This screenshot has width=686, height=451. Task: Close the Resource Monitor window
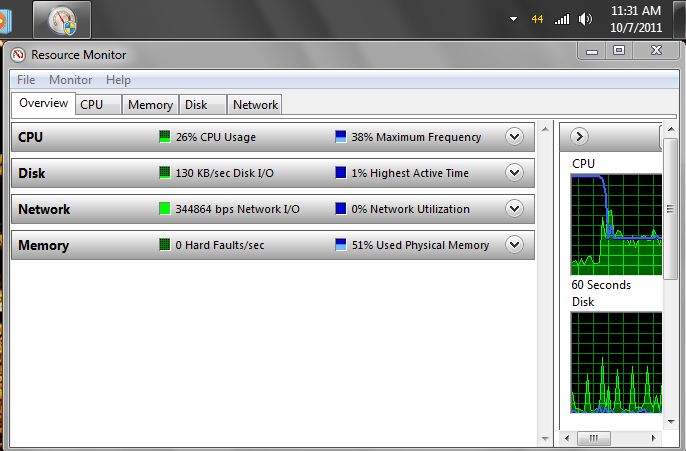click(x=656, y=50)
